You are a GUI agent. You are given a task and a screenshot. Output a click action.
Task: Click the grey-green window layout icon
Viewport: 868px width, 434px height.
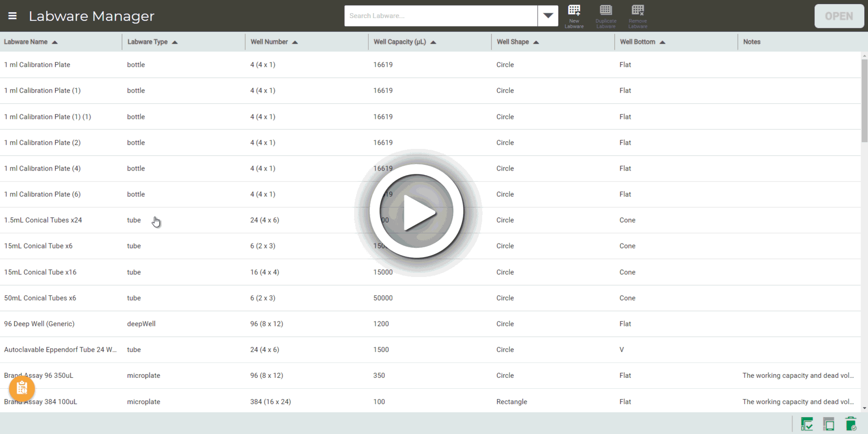[x=828, y=424]
